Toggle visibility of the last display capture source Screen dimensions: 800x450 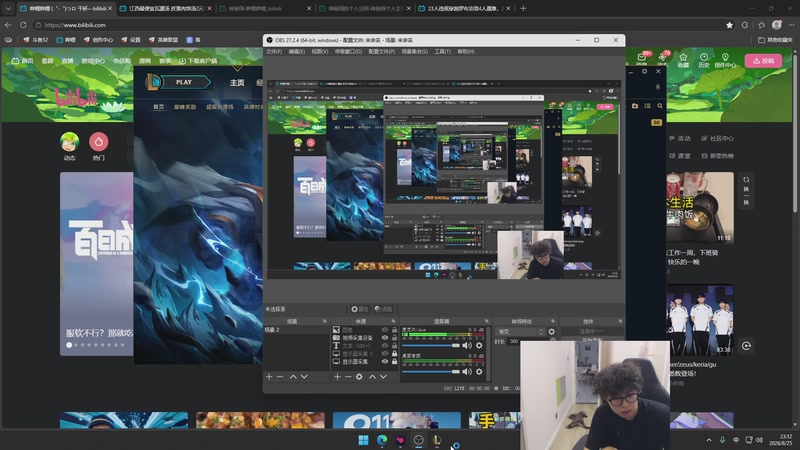coord(385,361)
